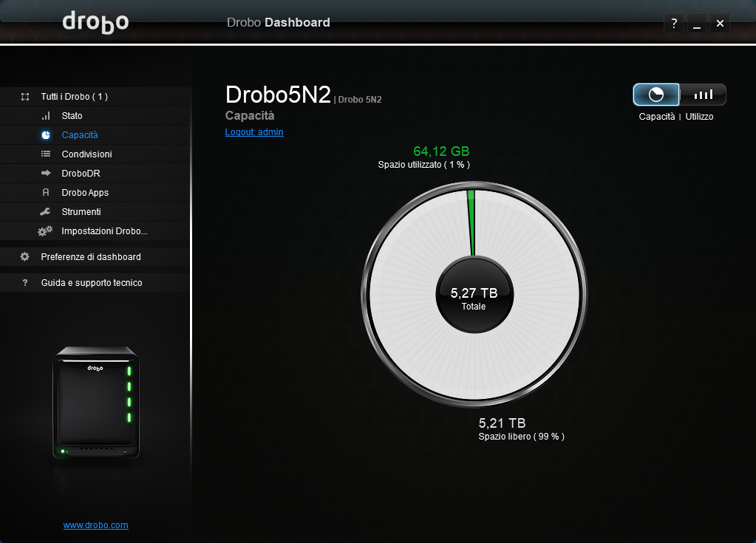The image size is (756, 543).
Task: Select Guida e supporto tecnico entry
Action: pos(92,283)
